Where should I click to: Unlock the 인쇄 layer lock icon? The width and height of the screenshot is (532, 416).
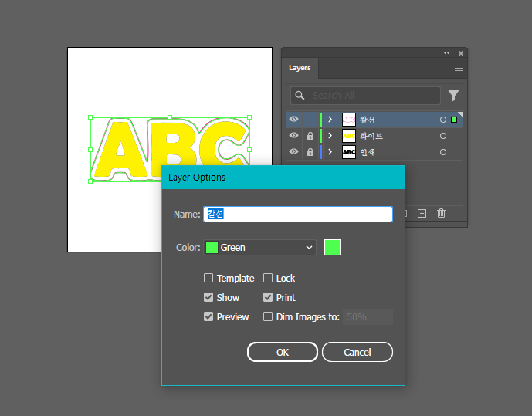[x=310, y=152]
